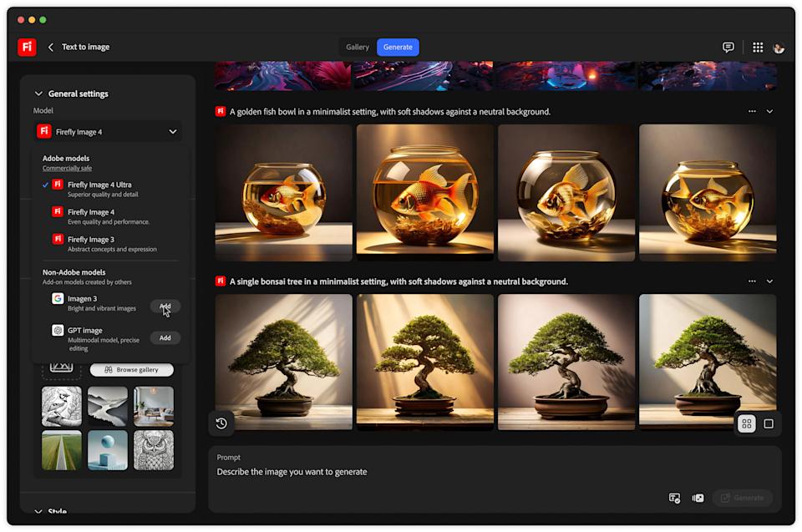802x532 pixels.
Task: Click the Browse gallery button
Action: click(x=131, y=369)
